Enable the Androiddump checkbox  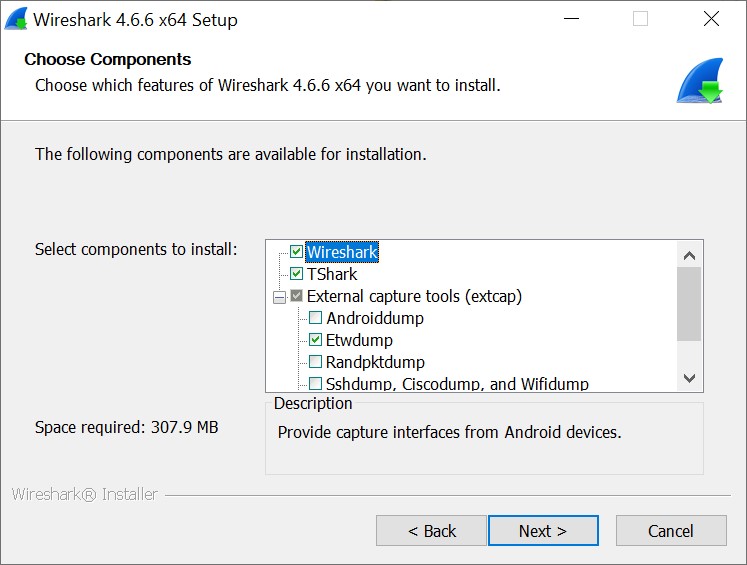pyautogui.click(x=315, y=318)
